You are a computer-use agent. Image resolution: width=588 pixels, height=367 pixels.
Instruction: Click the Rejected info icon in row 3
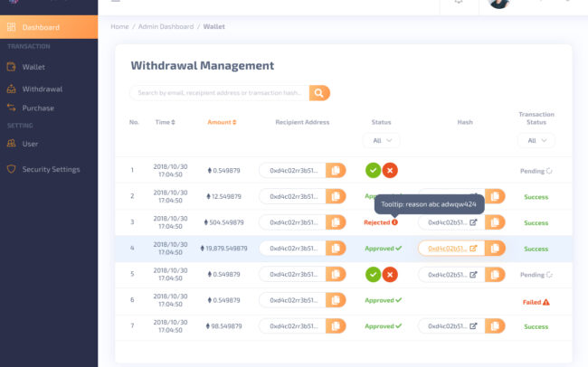pyautogui.click(x=394, y=222)
